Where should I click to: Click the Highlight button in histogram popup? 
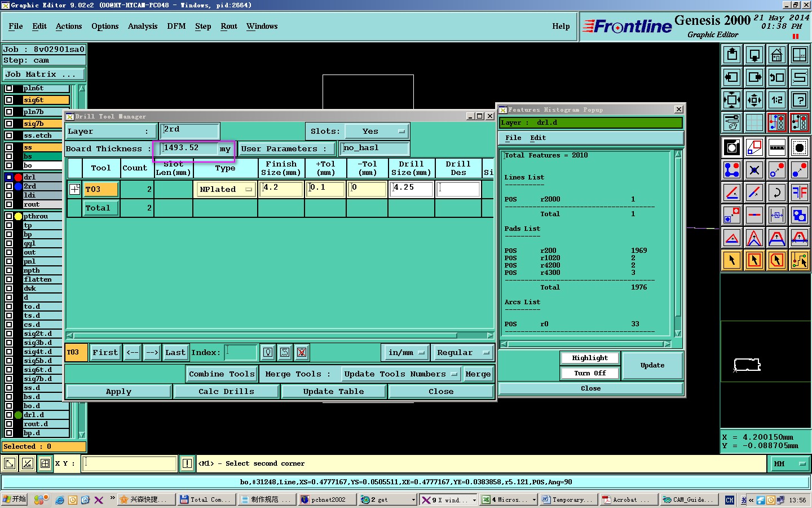[590, 358]
